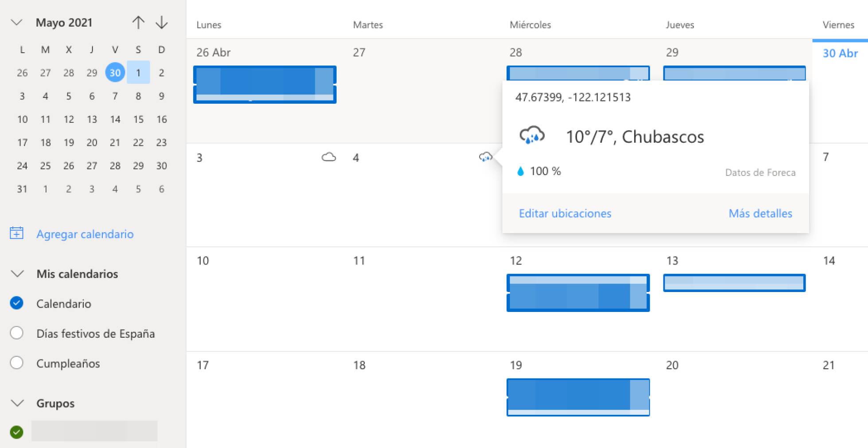Go to previous month with up arrow

138,23
